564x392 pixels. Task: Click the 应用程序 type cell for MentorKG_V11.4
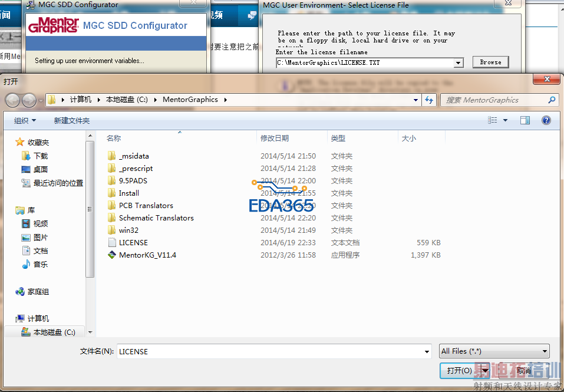coord(345,255)
